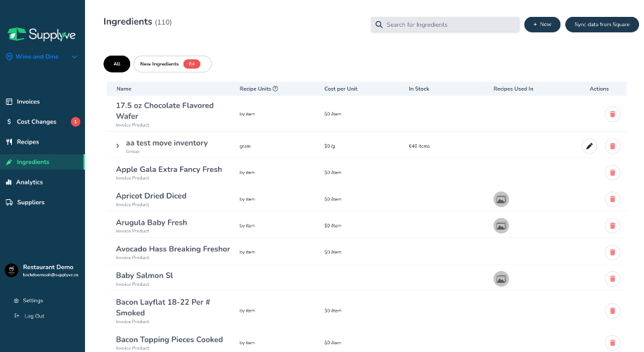Delete aa test move inventory
644x352 pixels.
(x=612, y=146)
